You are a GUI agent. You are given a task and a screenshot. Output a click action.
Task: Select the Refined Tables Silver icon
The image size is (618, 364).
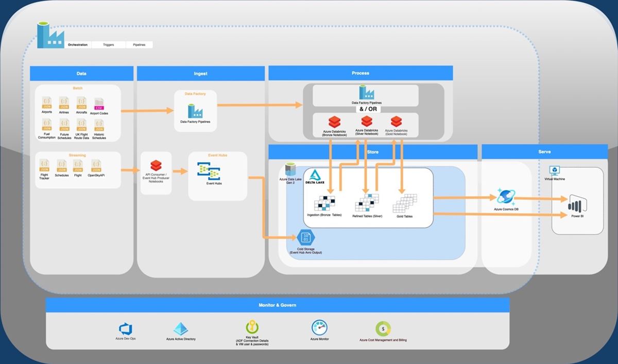367,203
